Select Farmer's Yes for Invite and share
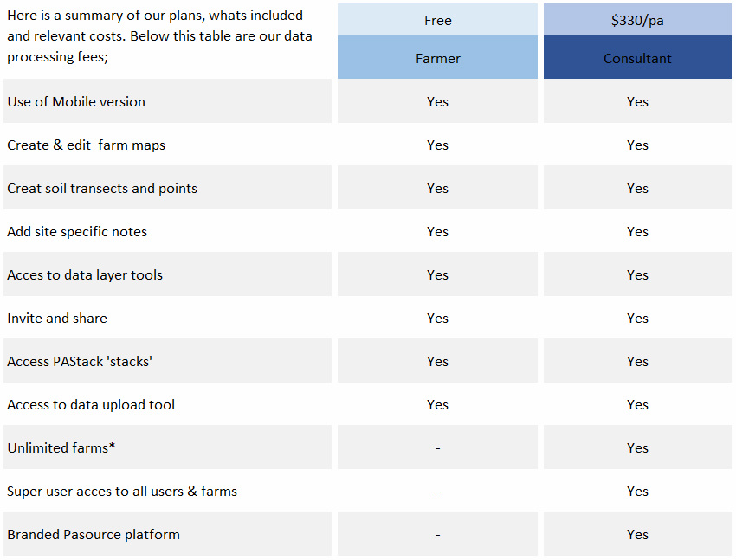The height and width of the screenshot is (560, 736). [437, 318]
